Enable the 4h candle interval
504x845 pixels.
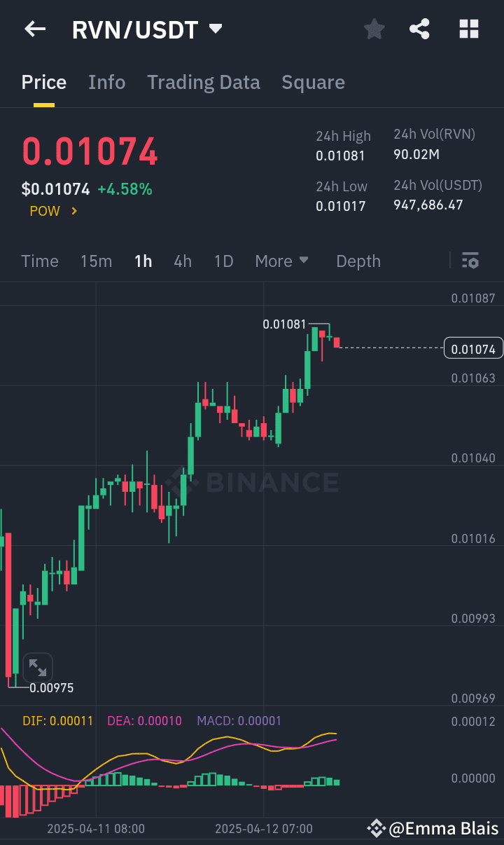[183, 261]
